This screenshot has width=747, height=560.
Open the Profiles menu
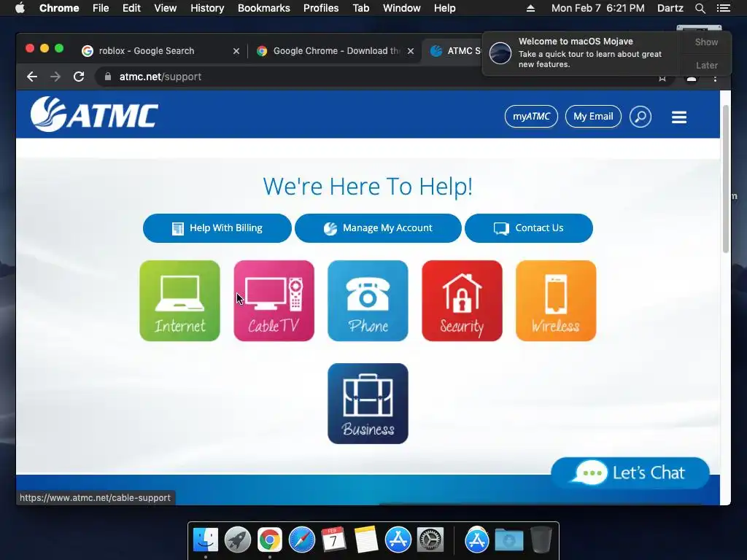click(x=321, y=8)
